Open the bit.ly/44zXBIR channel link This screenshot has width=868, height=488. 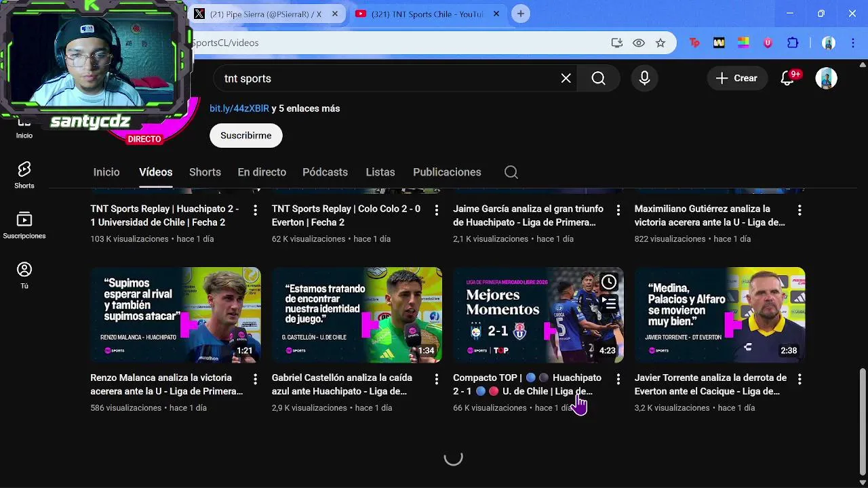tap(239, 108)
